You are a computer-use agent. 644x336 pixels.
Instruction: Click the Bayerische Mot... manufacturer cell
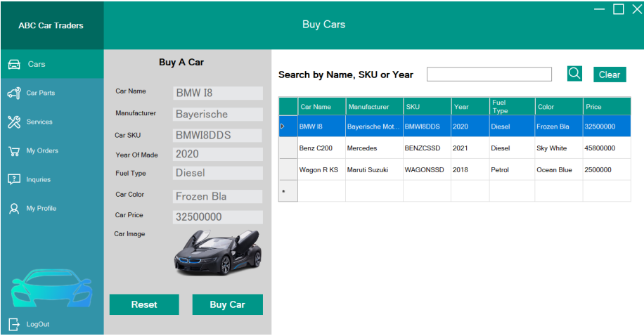375,126
